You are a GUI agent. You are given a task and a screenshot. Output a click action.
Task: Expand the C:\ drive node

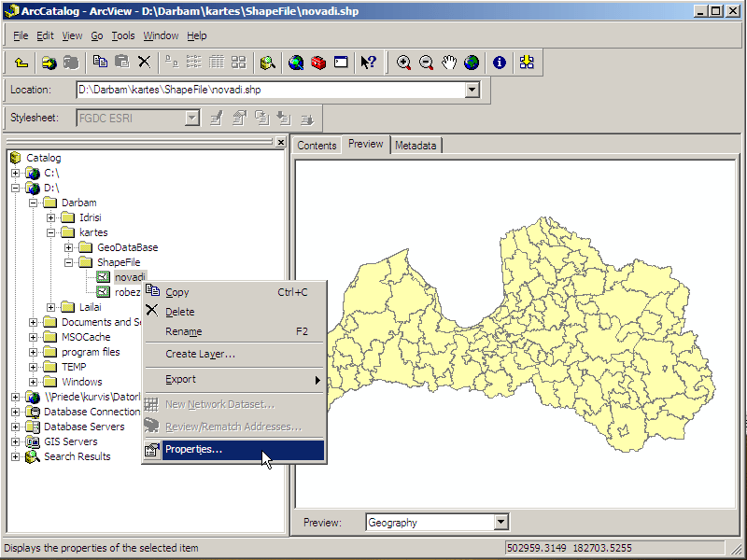click(x=15, y=173)
